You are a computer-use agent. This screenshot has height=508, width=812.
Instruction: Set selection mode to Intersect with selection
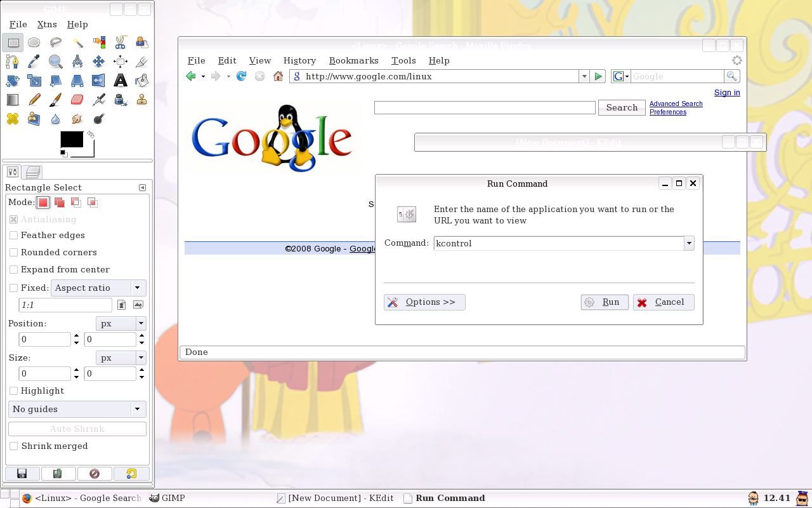coord(93,203)
